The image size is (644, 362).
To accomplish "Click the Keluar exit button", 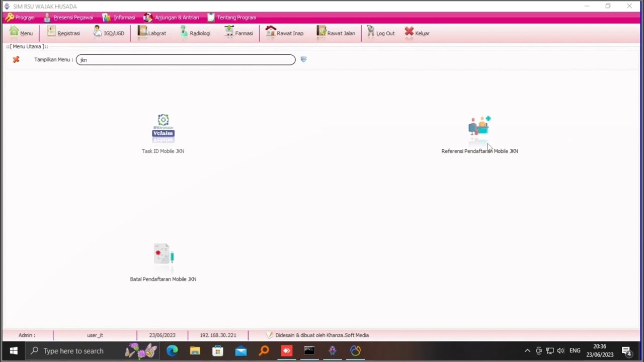I will 417,33.
